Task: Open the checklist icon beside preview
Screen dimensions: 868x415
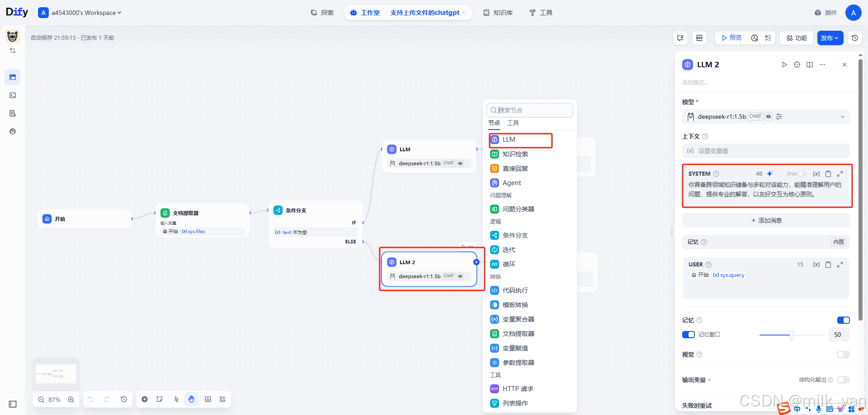Action: click(768, 38)
